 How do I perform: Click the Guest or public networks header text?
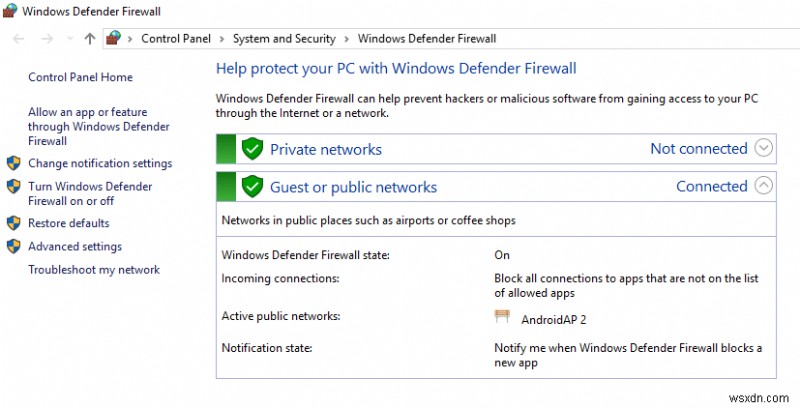pos(353,187)
